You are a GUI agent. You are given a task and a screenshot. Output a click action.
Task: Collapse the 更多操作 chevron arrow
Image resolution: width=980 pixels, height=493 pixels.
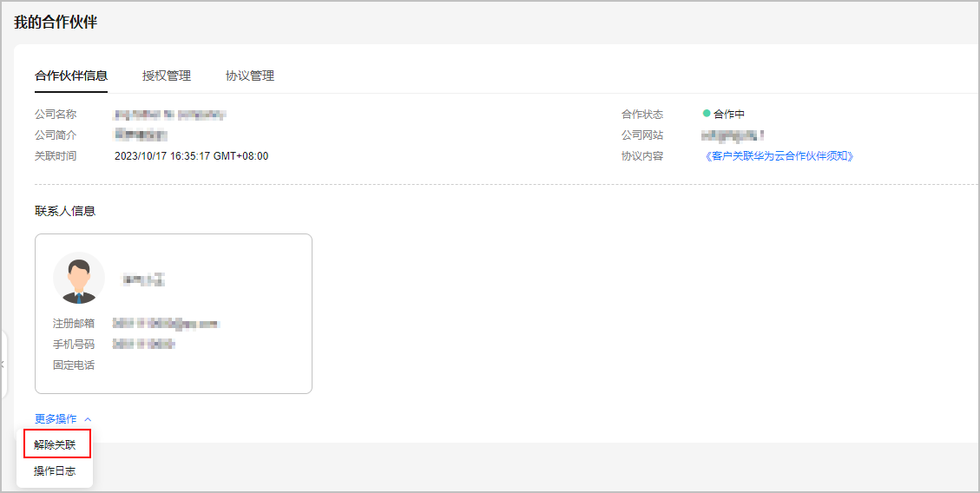coord(89,419)
